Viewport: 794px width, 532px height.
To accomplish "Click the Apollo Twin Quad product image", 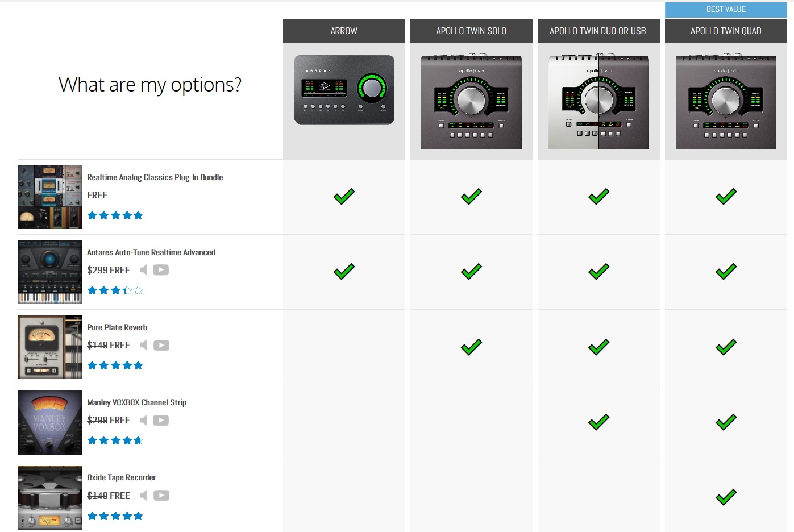I will [x=726, y=101].
